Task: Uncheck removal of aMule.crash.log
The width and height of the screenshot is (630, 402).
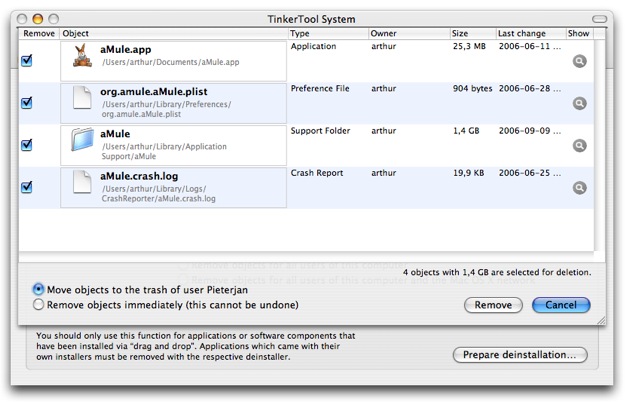Action: pos(27,187)
